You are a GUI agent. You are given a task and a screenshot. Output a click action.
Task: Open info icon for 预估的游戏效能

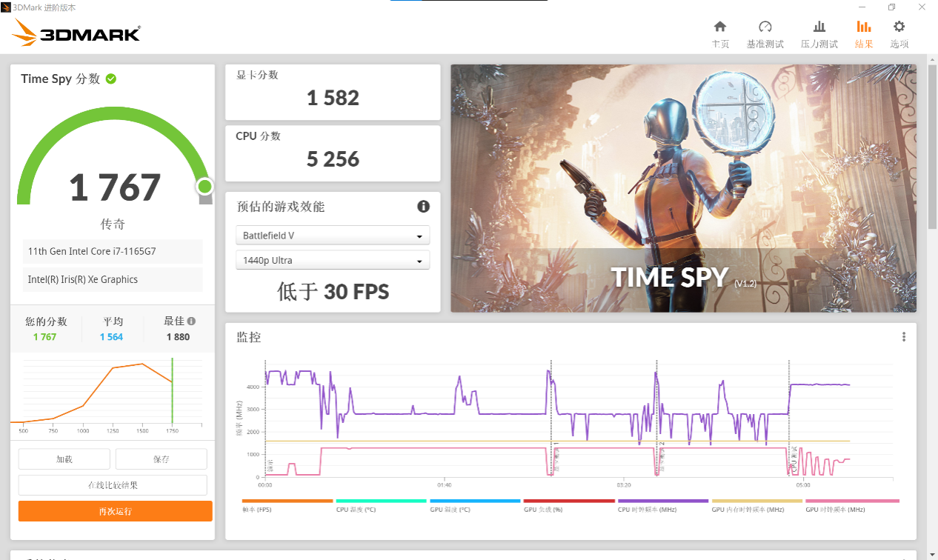click(423, 207)
